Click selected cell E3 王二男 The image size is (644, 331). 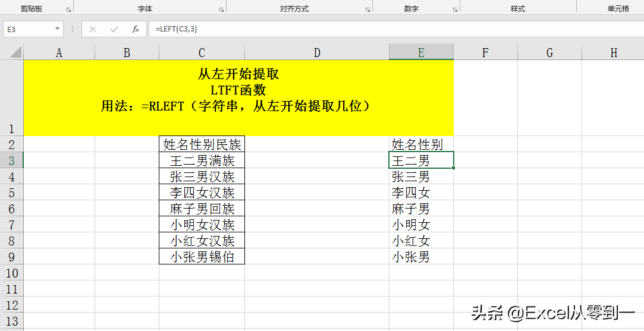pyautogui.click(x=422, y=160)
